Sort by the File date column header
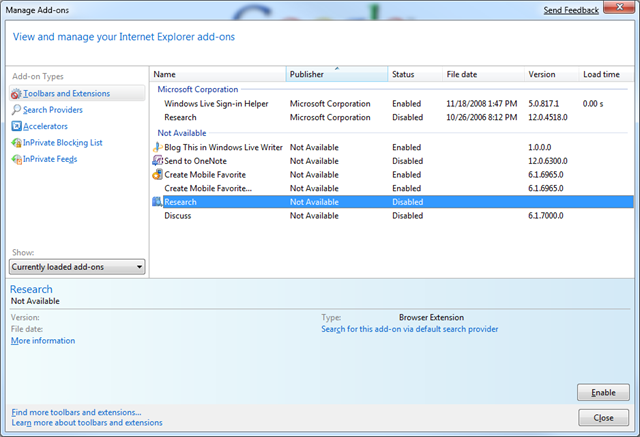 [483, 74]
